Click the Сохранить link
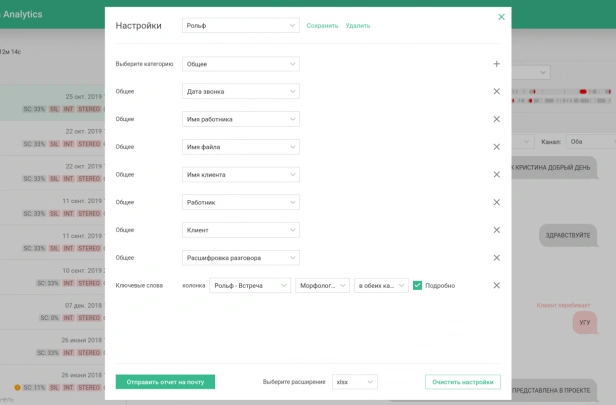 [x=322, y=26]
